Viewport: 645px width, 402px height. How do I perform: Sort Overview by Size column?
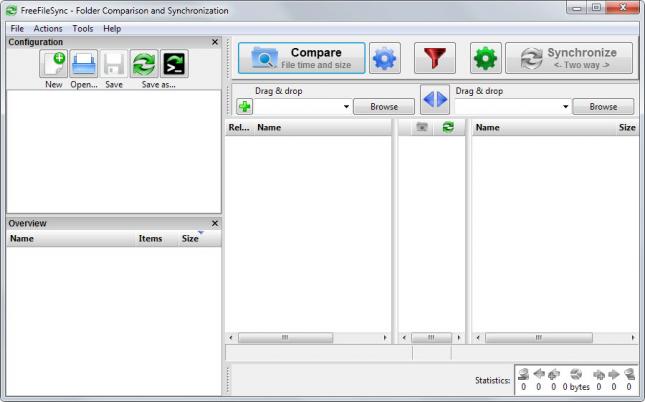189,239
